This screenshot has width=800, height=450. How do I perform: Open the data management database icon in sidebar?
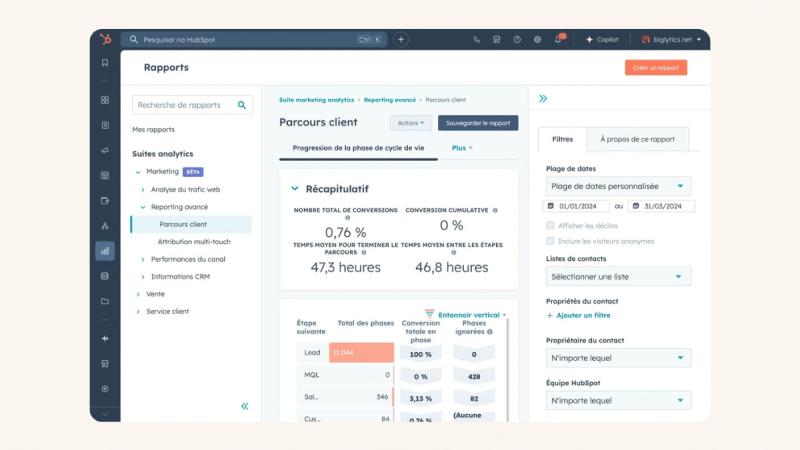105,276
